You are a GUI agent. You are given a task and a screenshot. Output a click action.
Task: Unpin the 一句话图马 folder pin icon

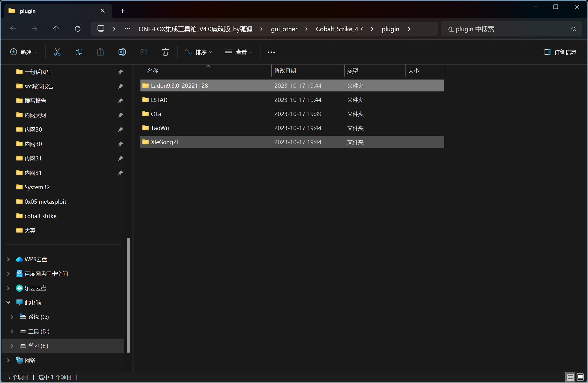point(120,72)
